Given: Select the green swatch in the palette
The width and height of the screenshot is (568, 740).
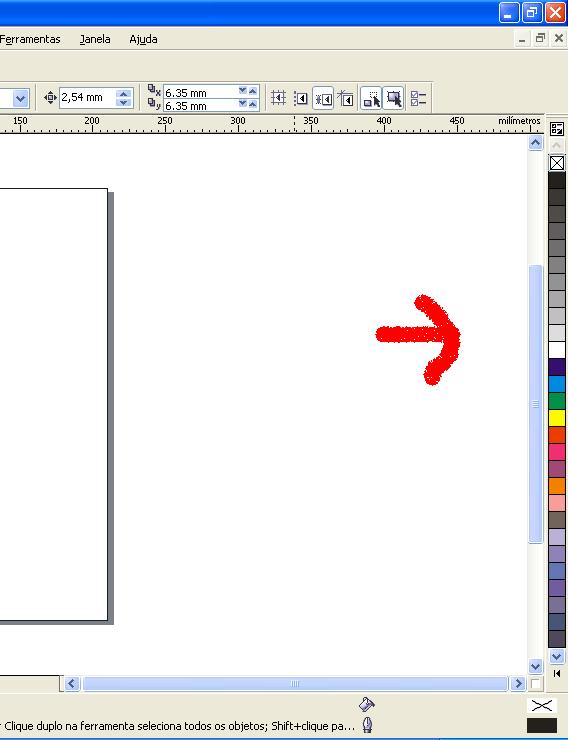Looking at the screenshot, I should (557, 401).
